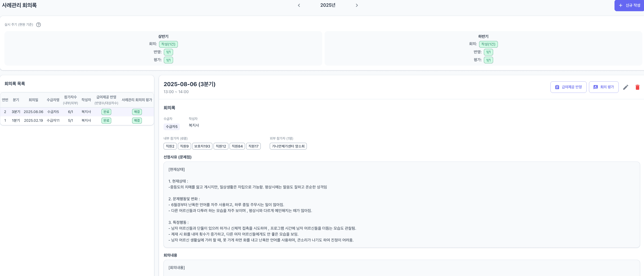The width and height of the screenshot is (644, 276).
Task: Select the 2025.08.06 meeting row
Action: (77, 112)
